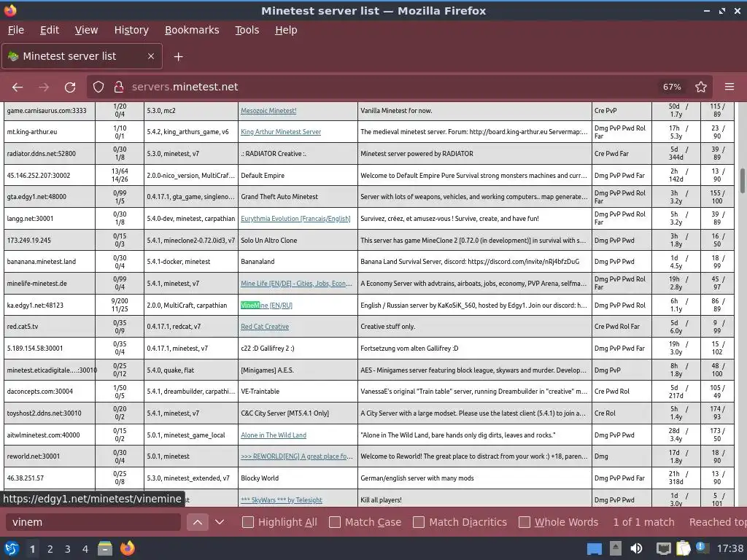Open the View menu

[86, 30]
